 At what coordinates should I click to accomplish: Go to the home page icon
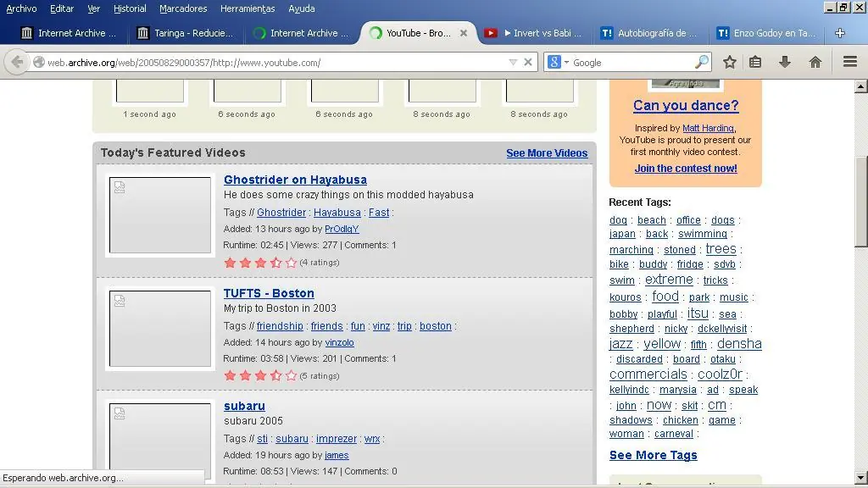815,62
